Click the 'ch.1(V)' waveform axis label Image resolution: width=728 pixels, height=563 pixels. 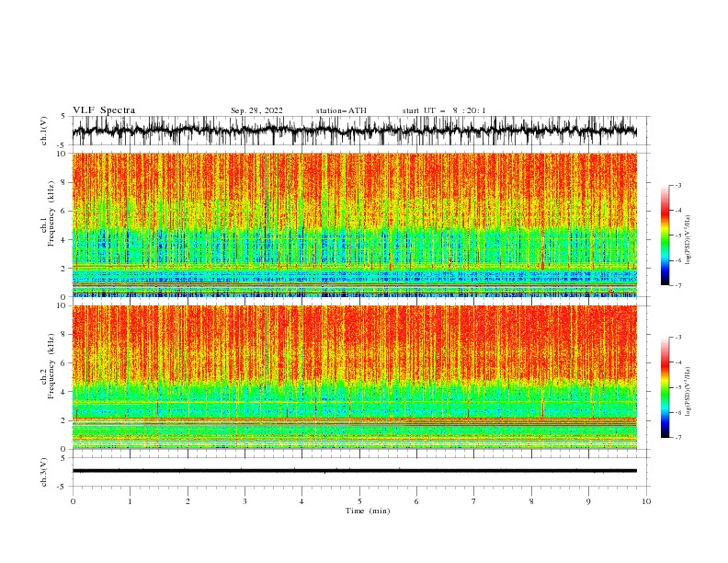[x=44, y=131]
